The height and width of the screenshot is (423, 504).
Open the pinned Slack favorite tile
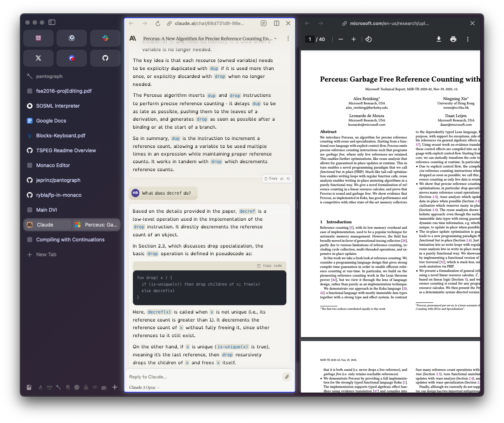coord(105,38)
